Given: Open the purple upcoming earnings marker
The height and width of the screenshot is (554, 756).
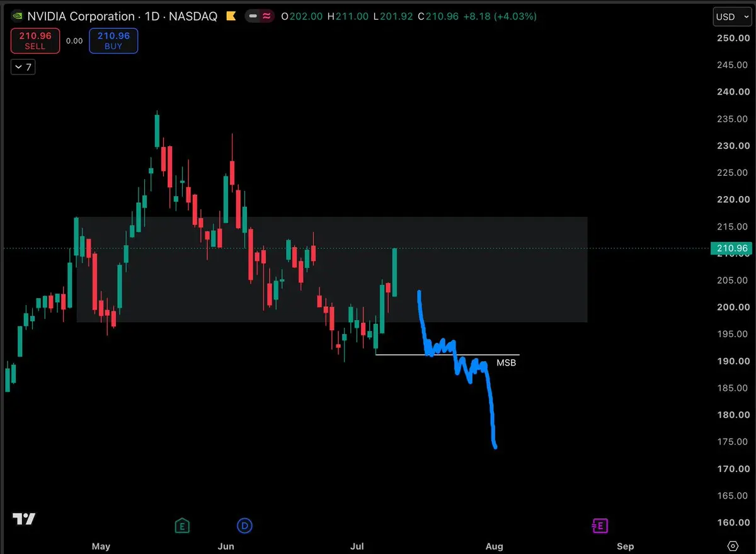Looking at the screenshot, I should [599, 525].
